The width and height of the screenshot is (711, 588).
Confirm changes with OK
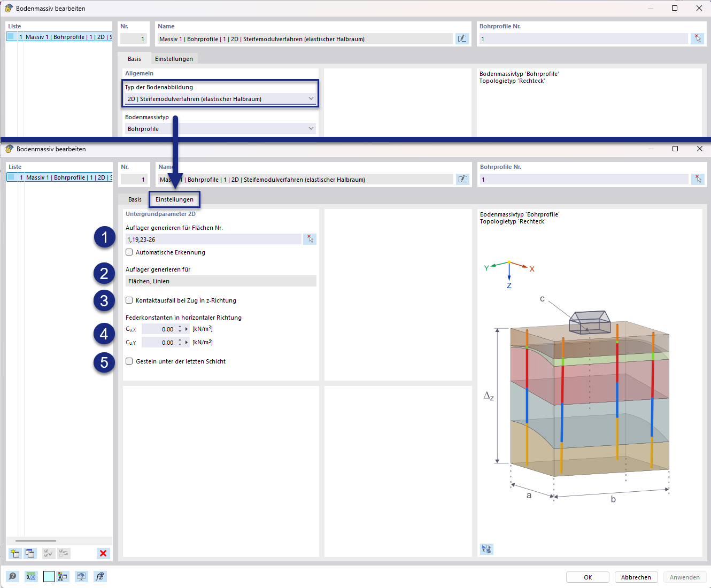[587, 577]
